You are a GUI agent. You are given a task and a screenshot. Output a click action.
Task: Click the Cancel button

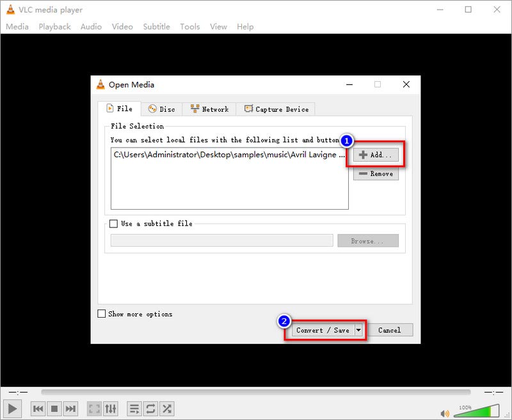point(389,330)
